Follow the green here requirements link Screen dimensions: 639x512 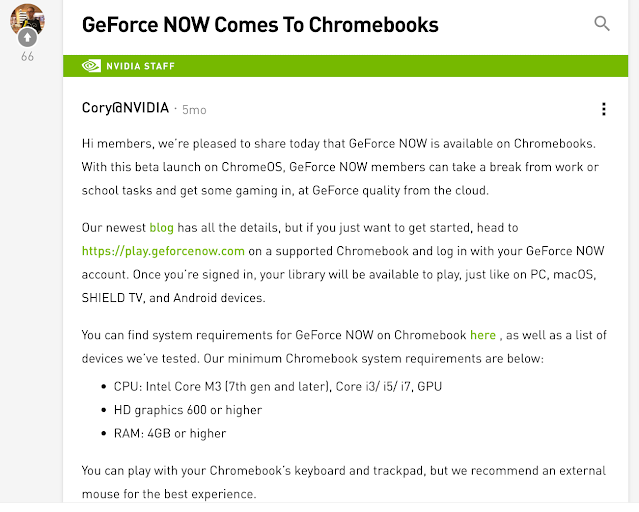pyautogui.click(x=483, y=335)
